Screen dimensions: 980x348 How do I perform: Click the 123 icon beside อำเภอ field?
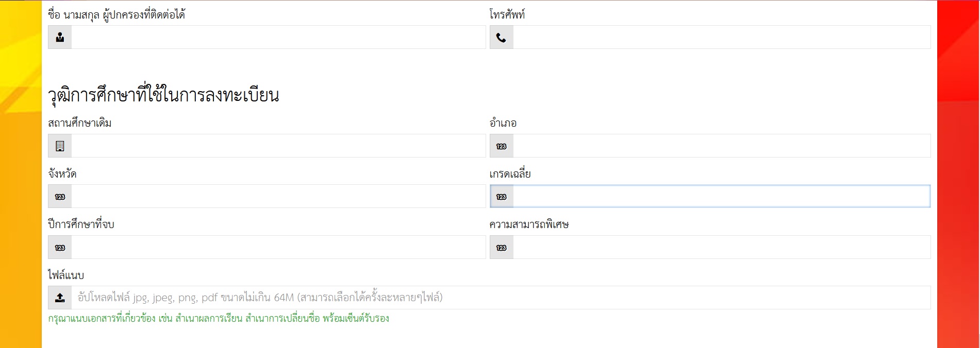501,146
